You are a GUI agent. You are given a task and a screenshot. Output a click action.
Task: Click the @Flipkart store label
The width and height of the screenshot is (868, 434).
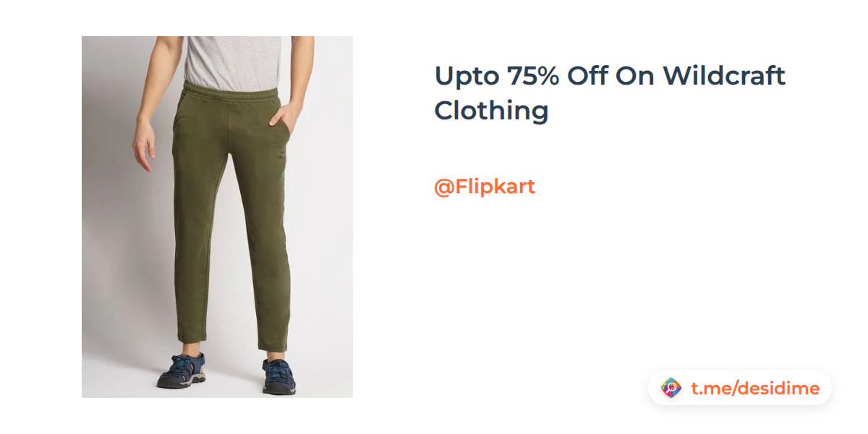[x=485, y=187]
